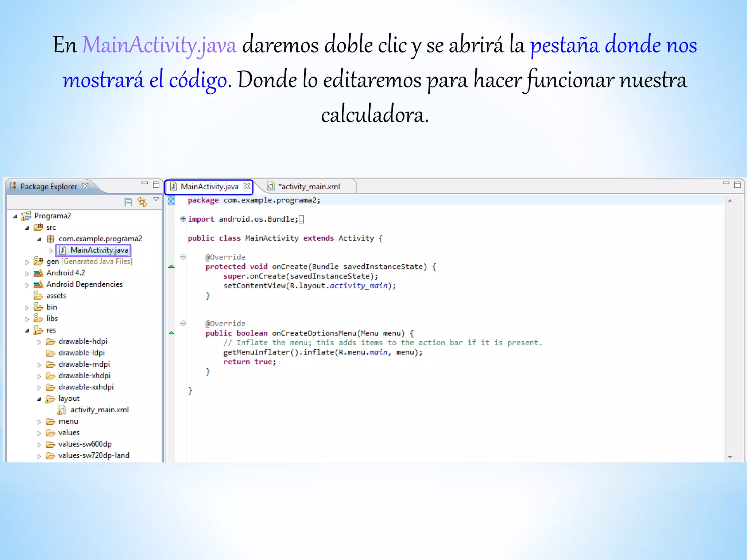
Task: Collapse the Programa2 project node
Action: click(x=15, y=217)
